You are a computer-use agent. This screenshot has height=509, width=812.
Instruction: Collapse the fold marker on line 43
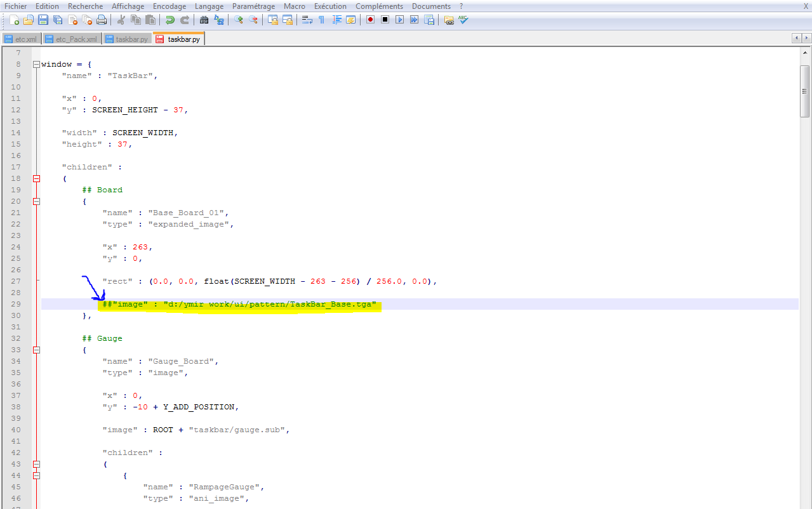36,464
